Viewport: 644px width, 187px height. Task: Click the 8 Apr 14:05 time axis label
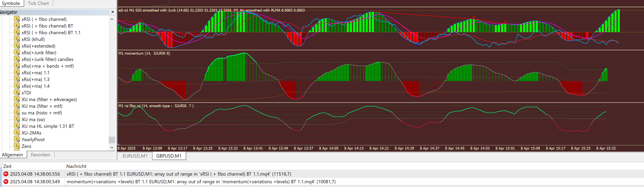tap(329, 148)
